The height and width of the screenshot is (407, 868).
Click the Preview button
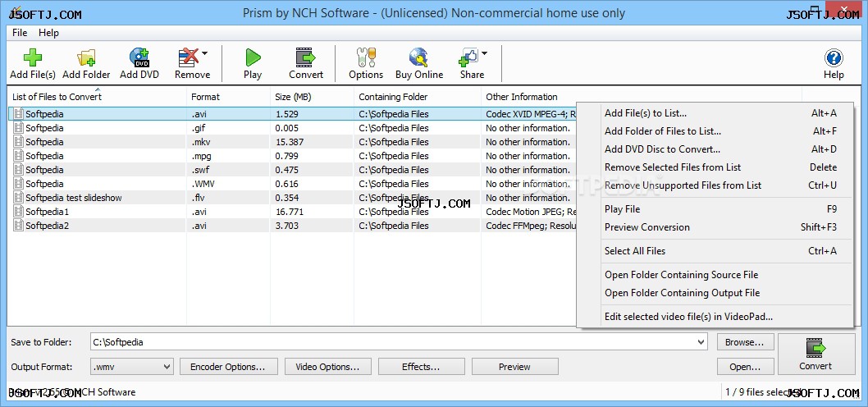coord(515,367)
